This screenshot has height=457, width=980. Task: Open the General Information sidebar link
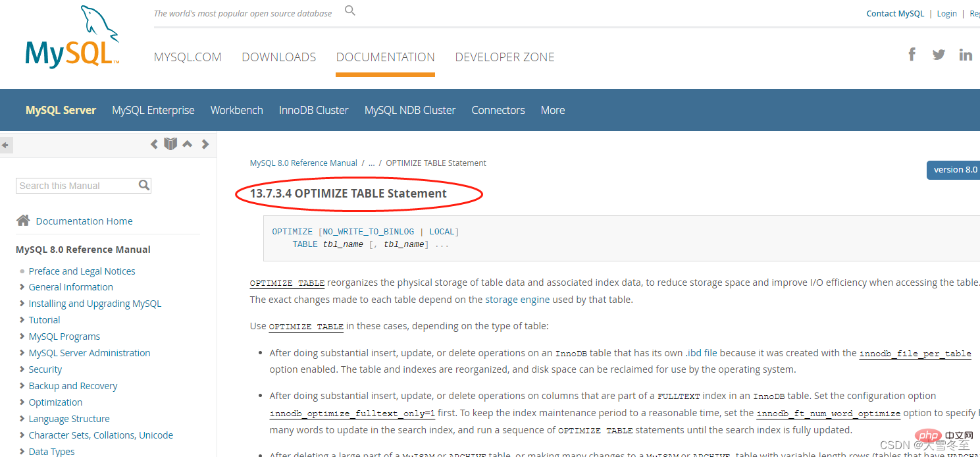71,287
